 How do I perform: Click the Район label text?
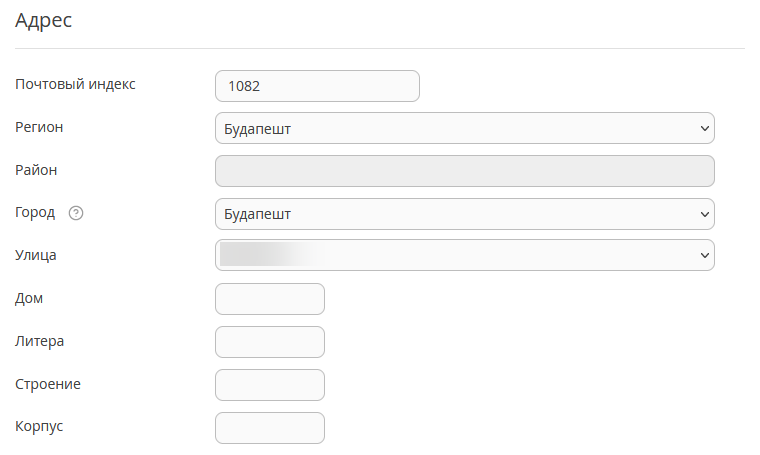36,170
